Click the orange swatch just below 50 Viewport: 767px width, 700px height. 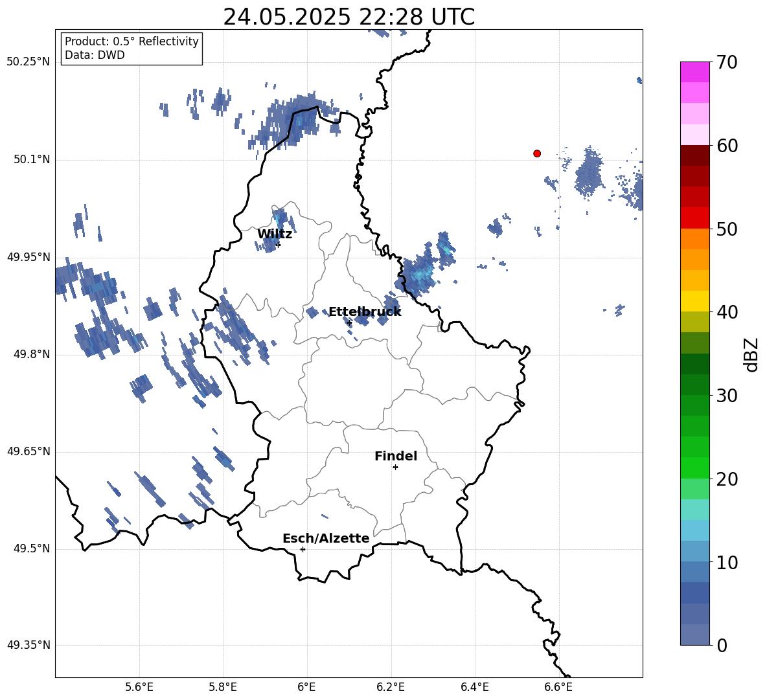(695, 238)
